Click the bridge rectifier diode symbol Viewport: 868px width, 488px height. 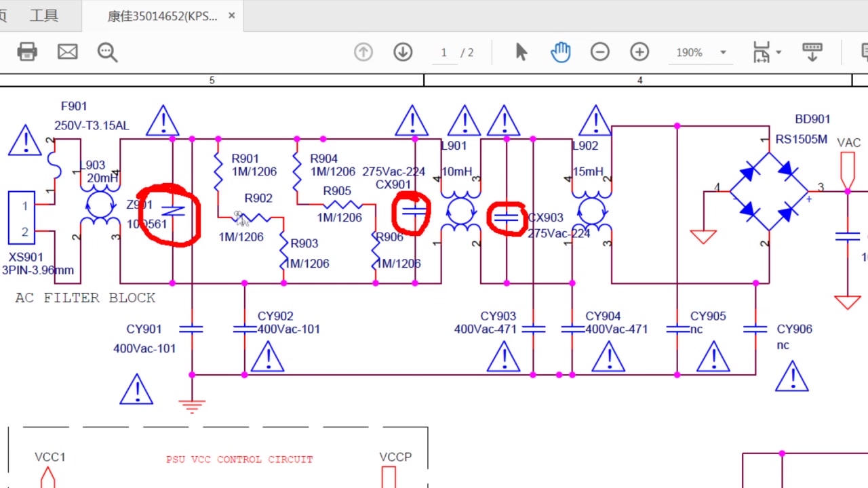[769, 192]
